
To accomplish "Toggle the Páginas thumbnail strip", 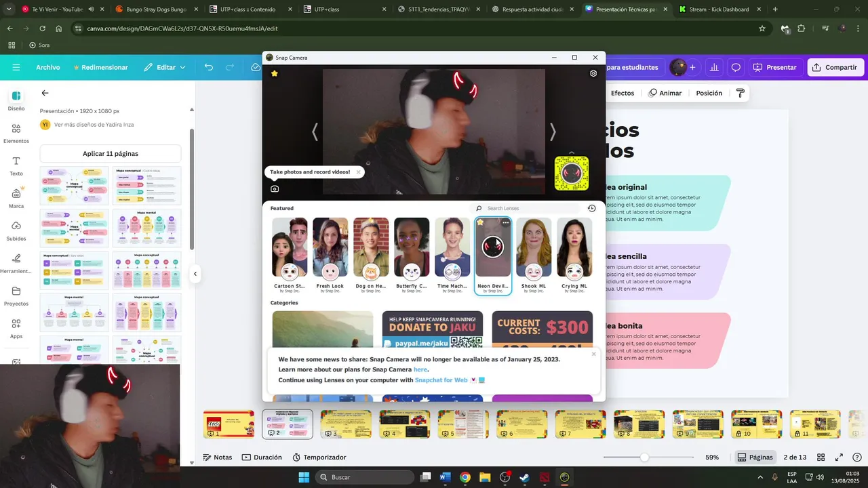I will tap(755, 457).
